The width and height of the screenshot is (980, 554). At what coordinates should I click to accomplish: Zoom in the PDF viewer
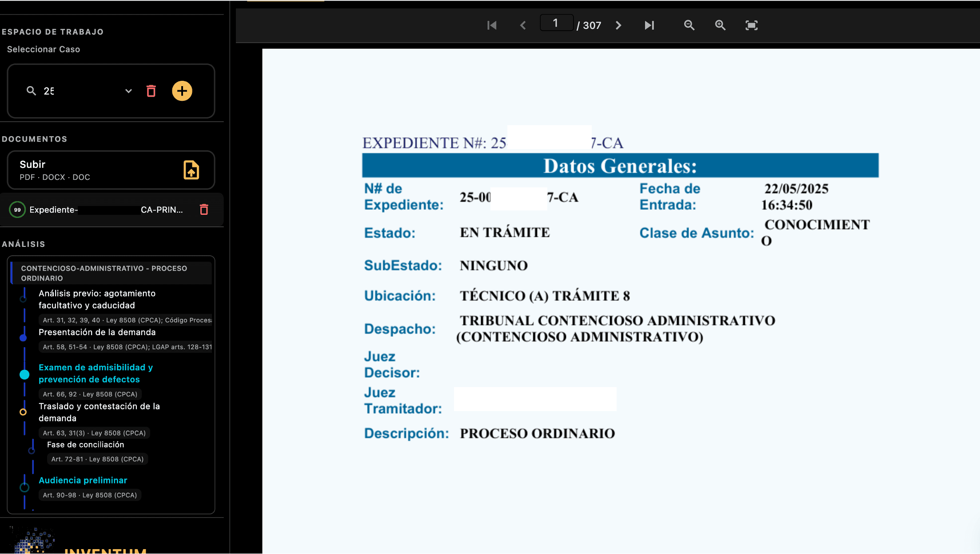tap(720, 25)
